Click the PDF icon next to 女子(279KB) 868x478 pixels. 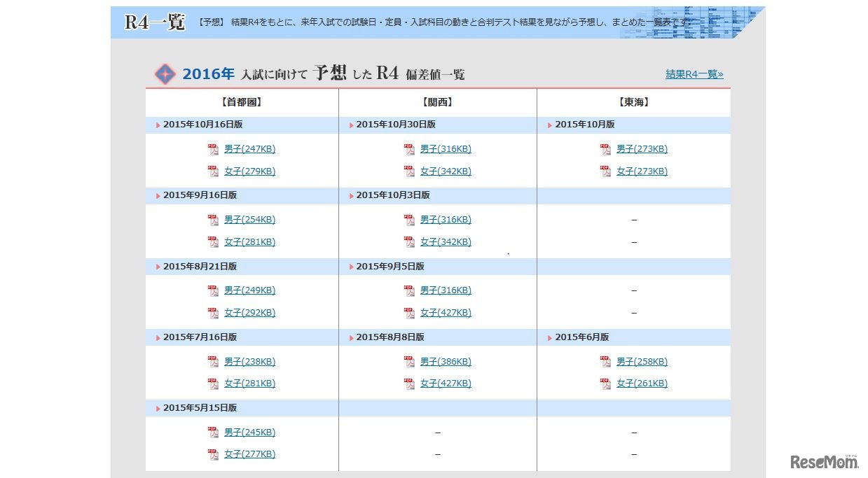[x=213, y=171]
